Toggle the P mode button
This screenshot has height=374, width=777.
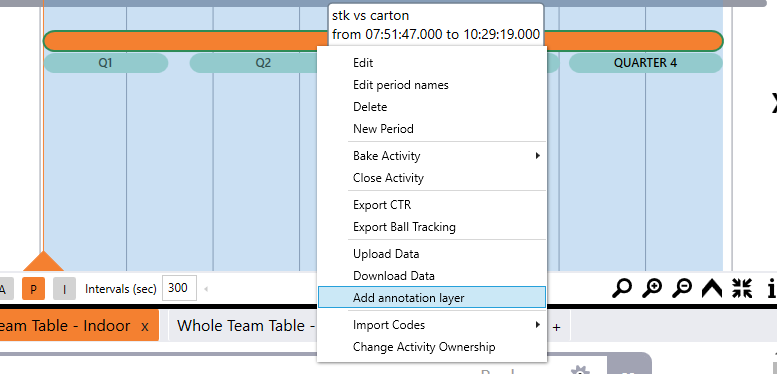coord(33,289)
